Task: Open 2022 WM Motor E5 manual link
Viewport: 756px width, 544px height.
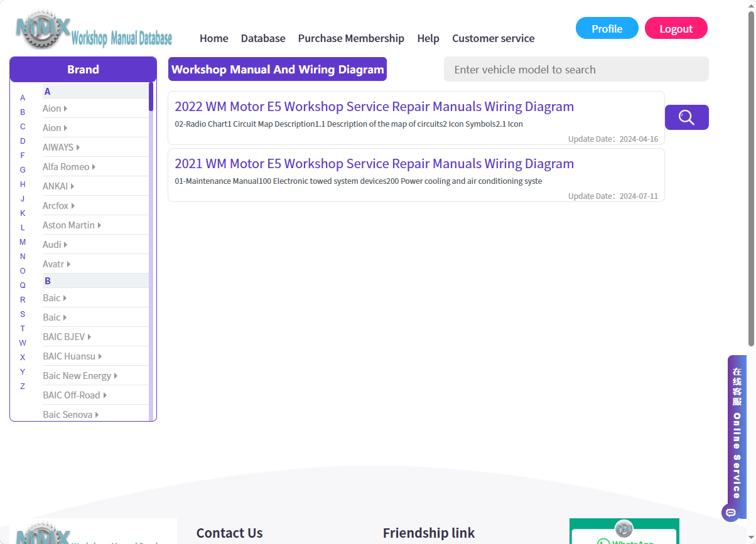Action: [x=374, y=107]
